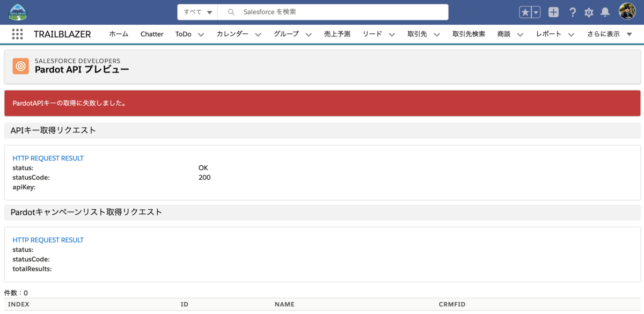
Task: Click the statusCode value 200
Action: point(204,177)
